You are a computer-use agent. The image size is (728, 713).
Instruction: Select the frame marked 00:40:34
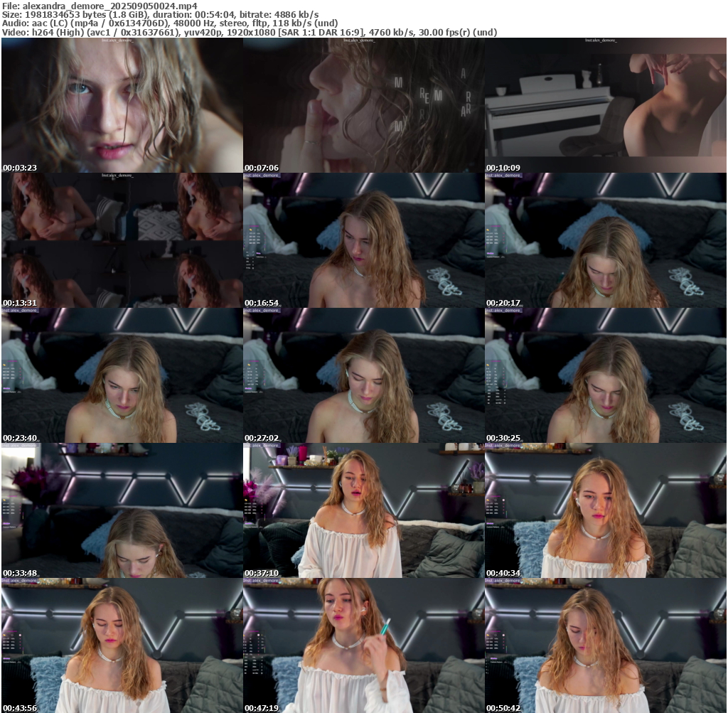pyautogui.click(x=605, y=510)
